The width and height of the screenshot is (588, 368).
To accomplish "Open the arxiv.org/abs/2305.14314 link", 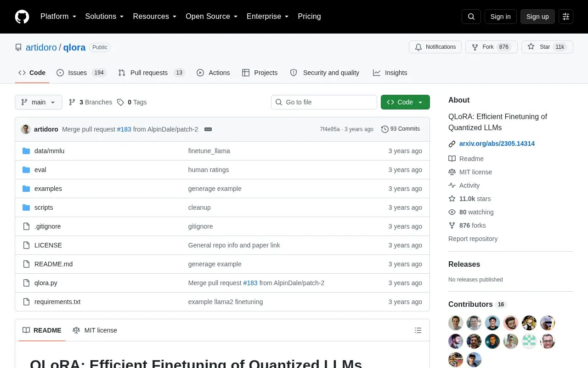I will tap(497, 144).
